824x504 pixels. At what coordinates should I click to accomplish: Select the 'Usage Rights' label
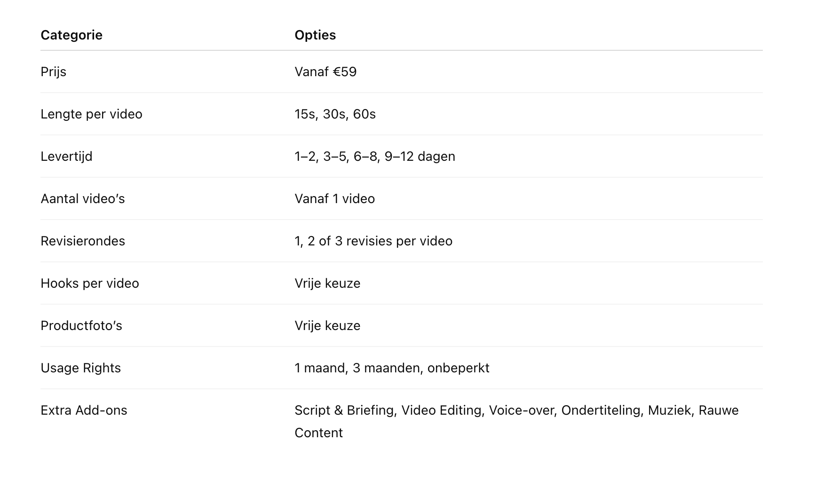(80, 368)
